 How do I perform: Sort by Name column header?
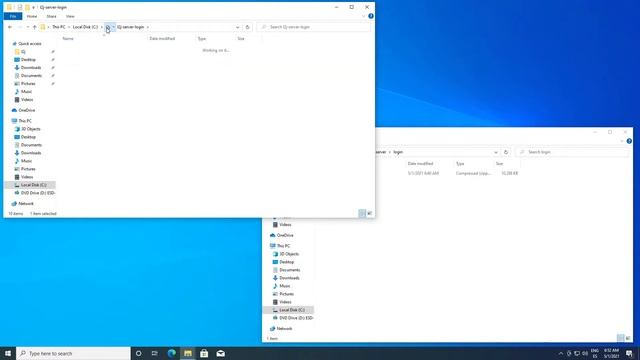68,38
